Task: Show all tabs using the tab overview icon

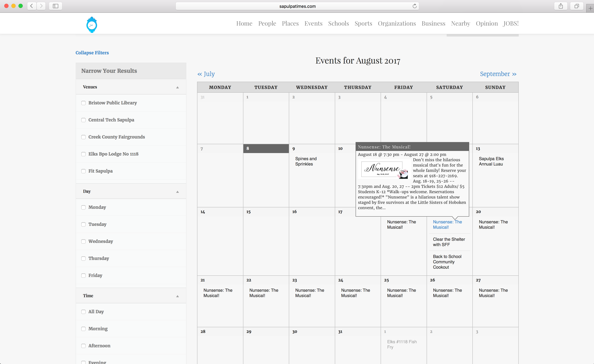Action: (x=577, y=6)
